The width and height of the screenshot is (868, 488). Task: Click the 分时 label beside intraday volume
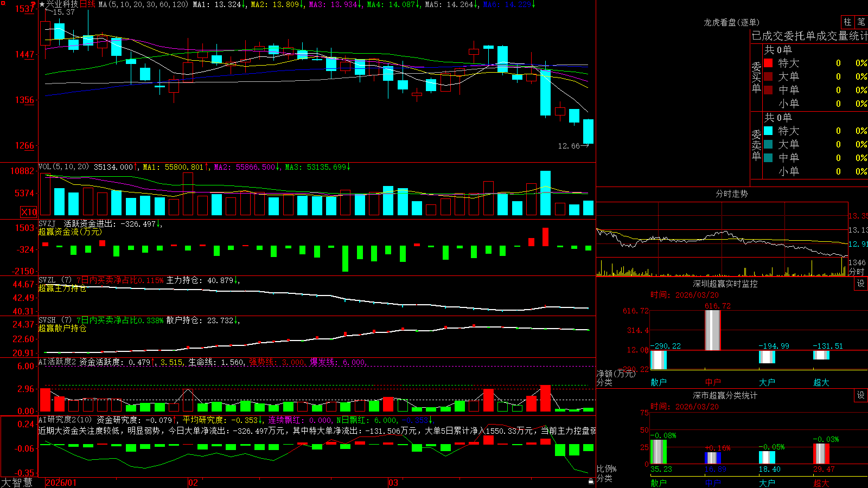[857, 272]
